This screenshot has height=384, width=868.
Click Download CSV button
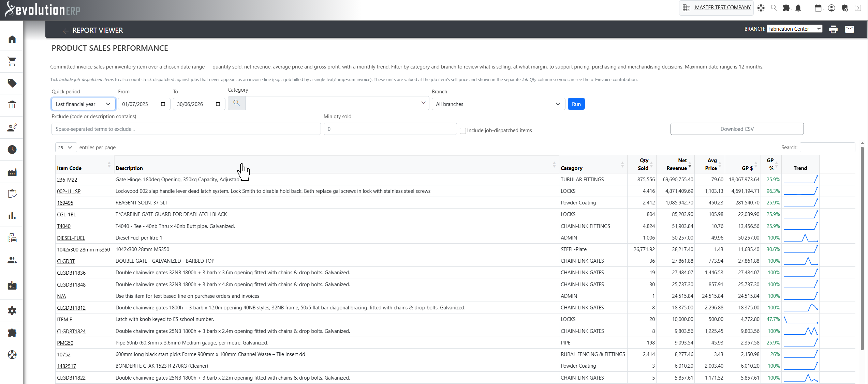[x=737, y=129]
